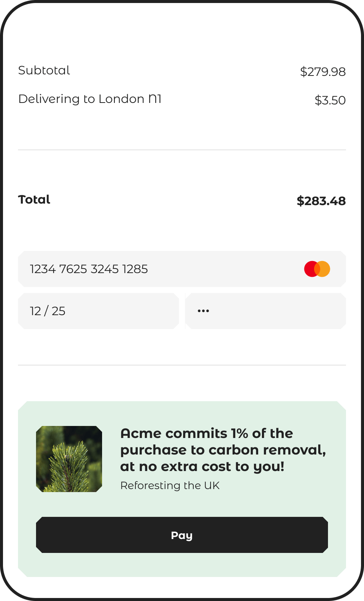Click the $283.48 total amount
Image resolution: width=364 pixels, height=601 pixels.
(321, 201)
